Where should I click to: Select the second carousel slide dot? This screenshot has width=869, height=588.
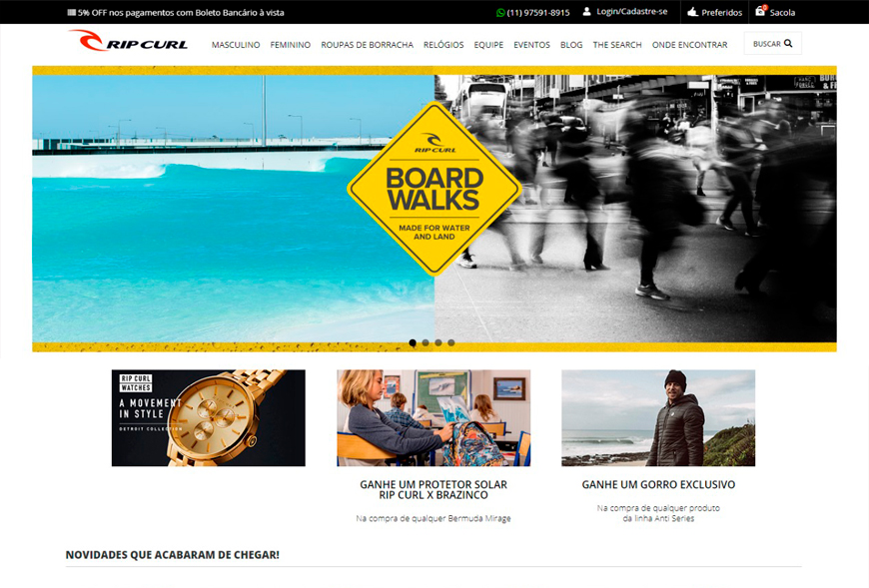tap(426, 342)
